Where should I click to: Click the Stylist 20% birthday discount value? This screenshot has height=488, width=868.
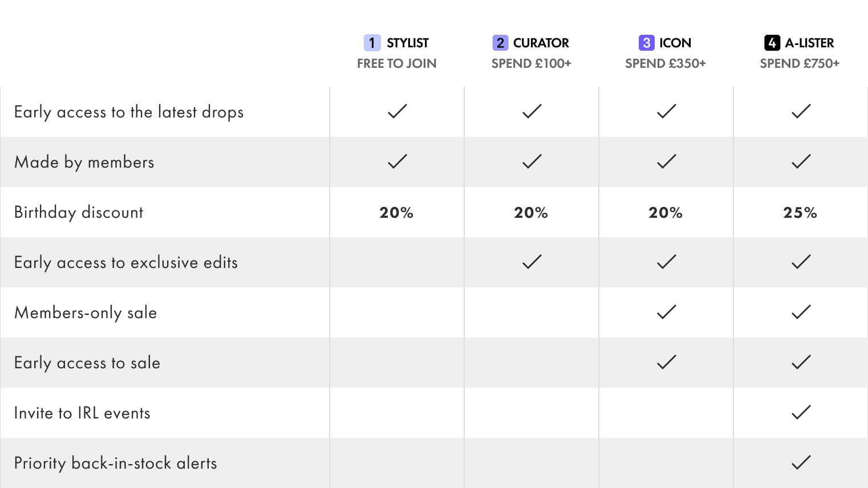[x=396, y=213]
